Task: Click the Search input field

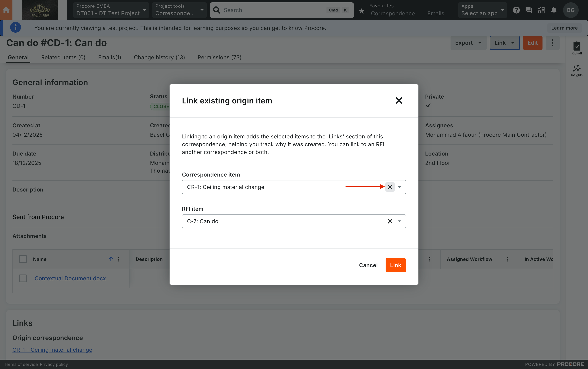Action: pos(273,10)
